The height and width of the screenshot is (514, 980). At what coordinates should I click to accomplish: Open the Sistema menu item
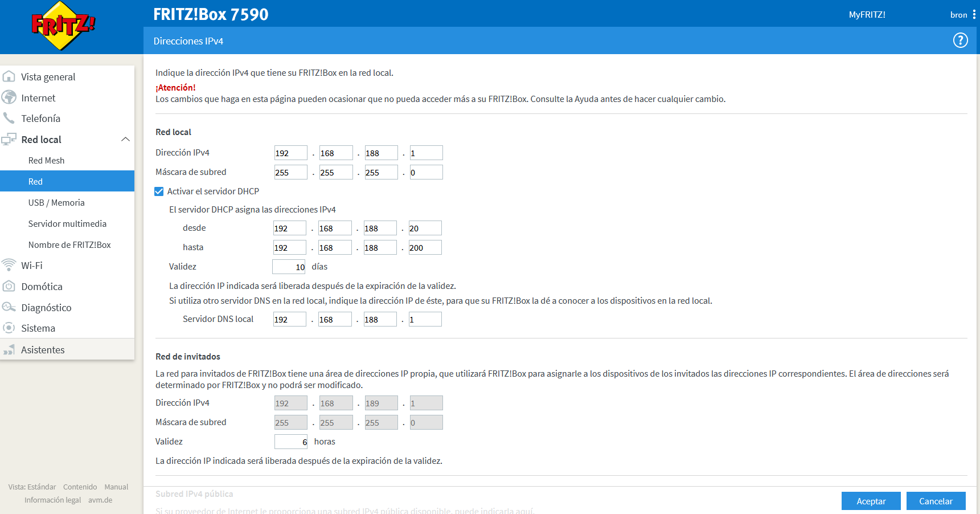tap(67, 328)
